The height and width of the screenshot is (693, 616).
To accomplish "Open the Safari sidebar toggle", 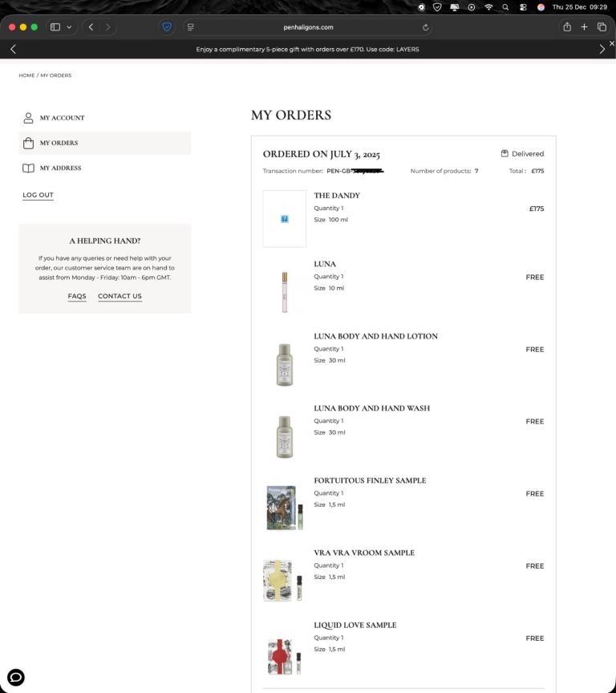I will (x=55, y=26).
